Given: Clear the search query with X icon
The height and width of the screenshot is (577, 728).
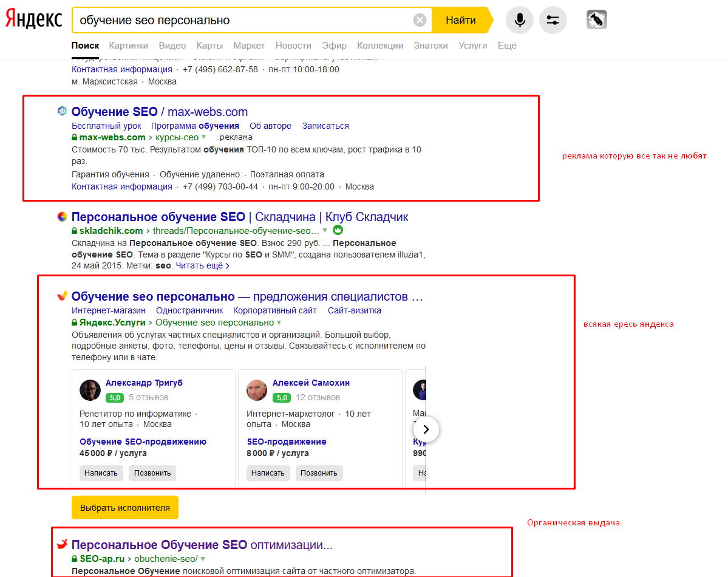Looking at the screenshot, I should coord(419,20).
